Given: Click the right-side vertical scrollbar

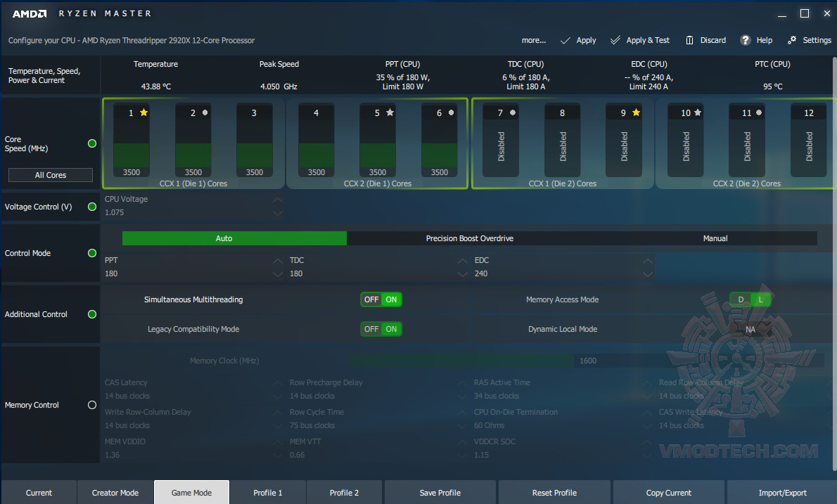Looking at the screenshot, I should pos(834,264).
